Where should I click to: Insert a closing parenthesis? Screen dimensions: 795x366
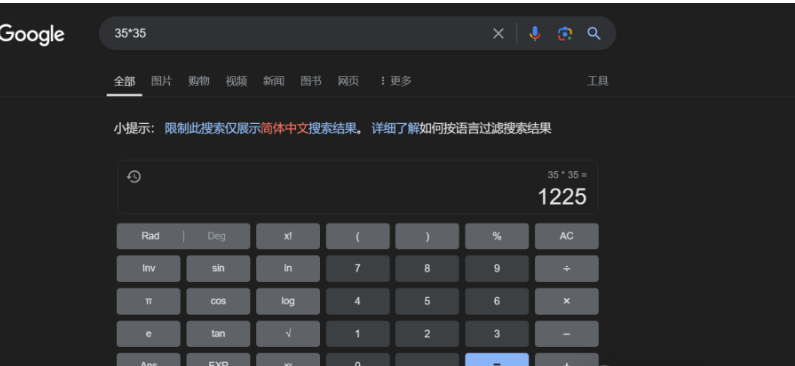point(427,236)
